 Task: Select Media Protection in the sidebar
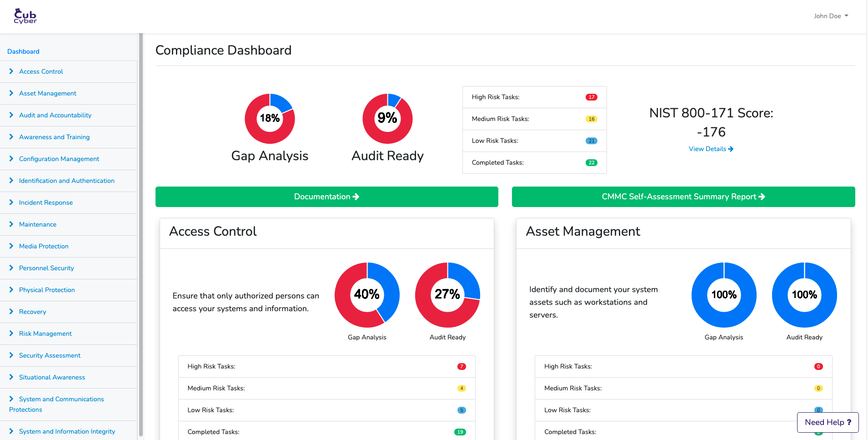44,246
